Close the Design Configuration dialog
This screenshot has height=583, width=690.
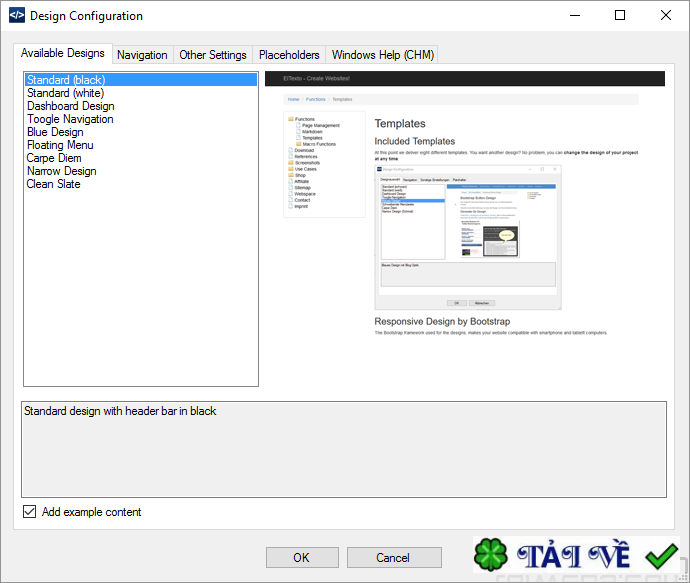tap(665, 15)
